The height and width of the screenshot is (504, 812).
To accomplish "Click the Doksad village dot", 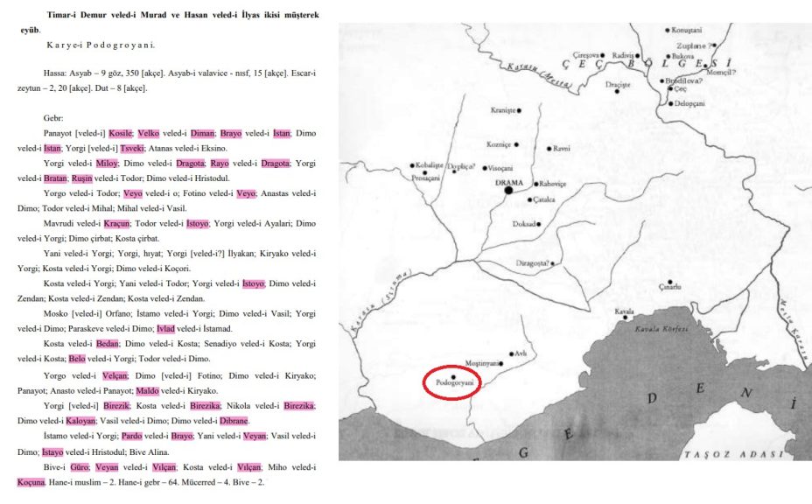I will (538, 223).
